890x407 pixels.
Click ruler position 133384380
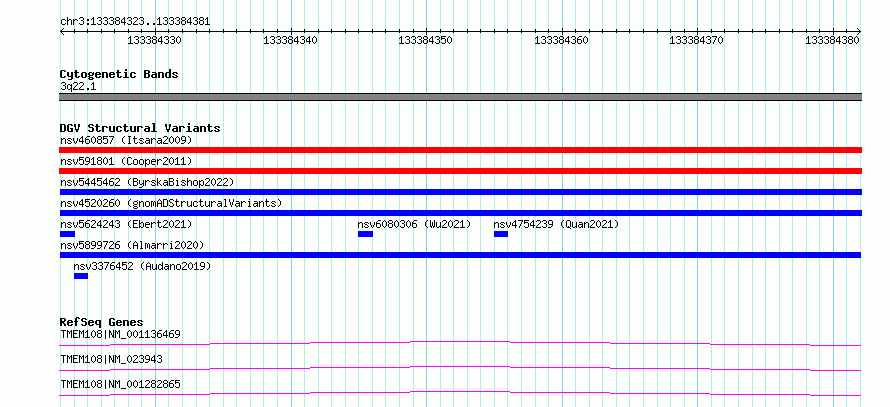[x=833, y=40]
